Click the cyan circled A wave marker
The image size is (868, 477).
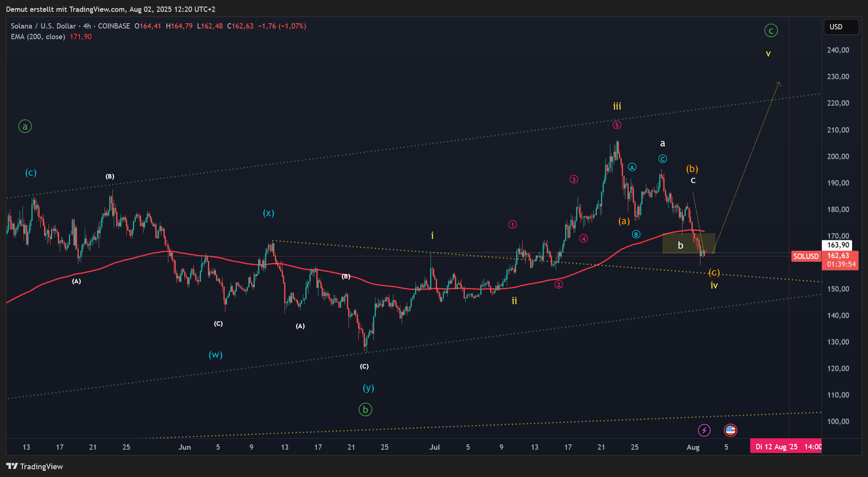[632, 167]
